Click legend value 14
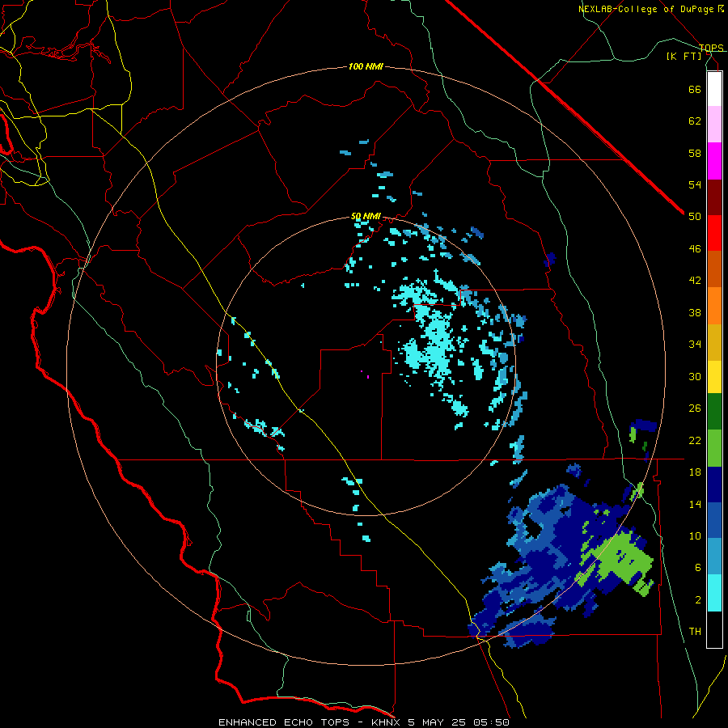This screenshot has width=728, height=728. click(x=695, y=504)
